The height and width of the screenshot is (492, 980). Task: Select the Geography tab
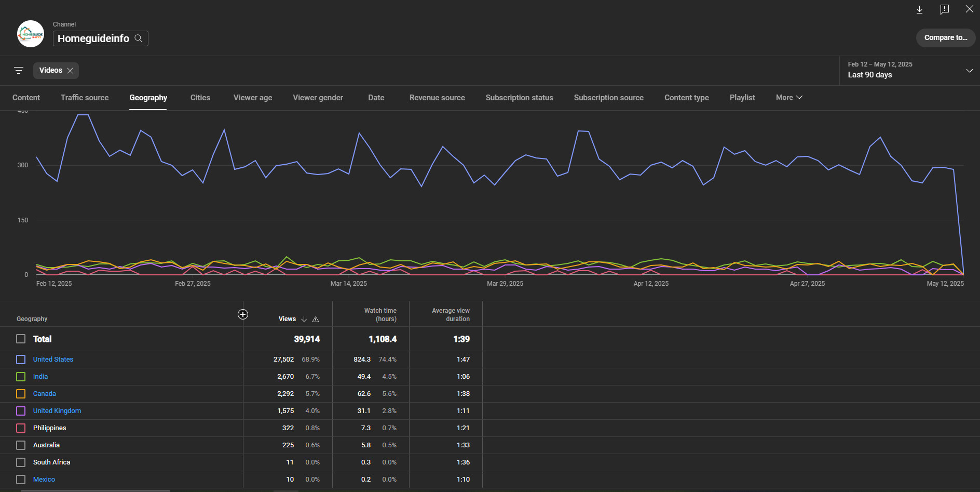pyautogui.click(x=148, y=98)
